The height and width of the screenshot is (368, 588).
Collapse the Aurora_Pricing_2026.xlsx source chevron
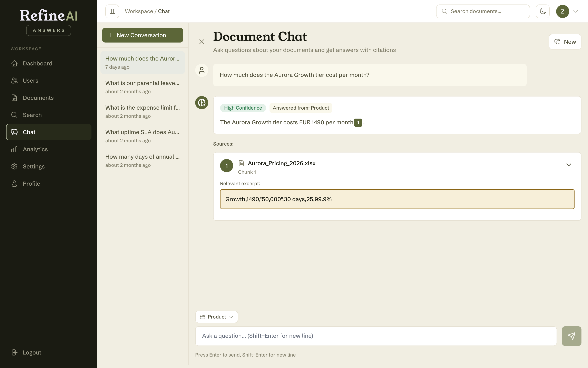(569, 165)
